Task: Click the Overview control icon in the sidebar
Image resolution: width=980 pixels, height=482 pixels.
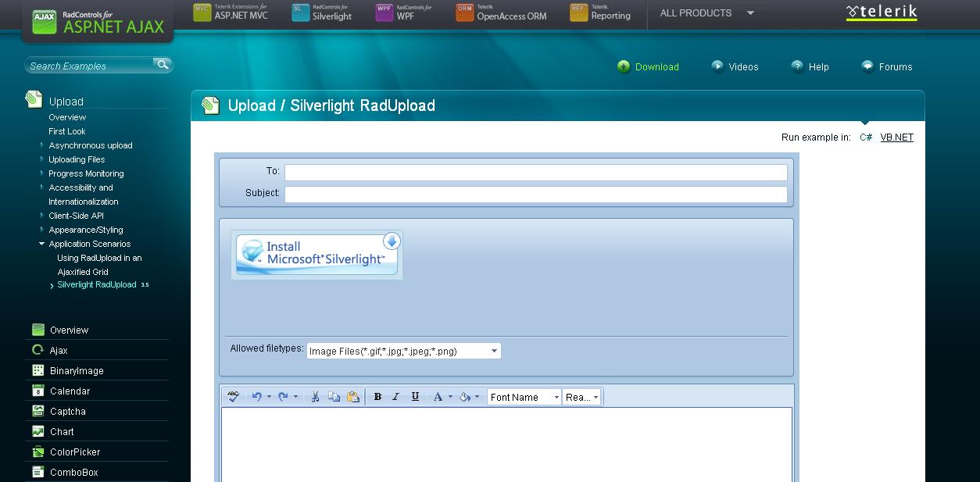Action: (x=38, y=330)
